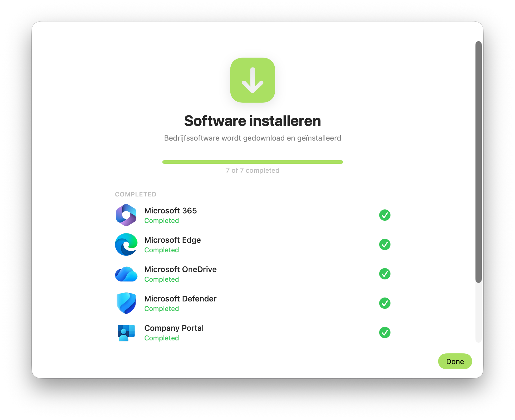Click the vertical scrollbar thumb
The height and width of the screenshot is (420, 515).
pos(478,162)
